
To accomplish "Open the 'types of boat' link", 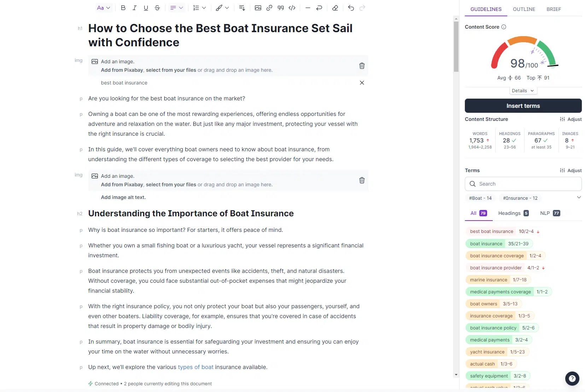I will coord(195,367).
